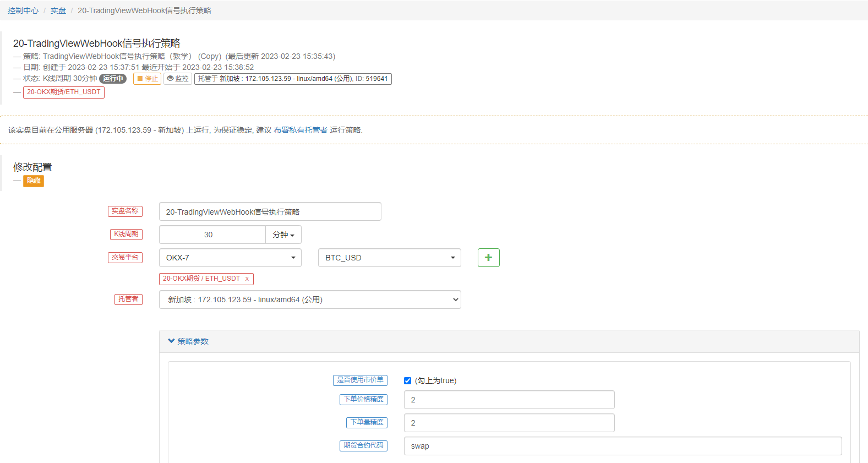Screen dimensions: 868x463
Task: Click the 运行中 status badge
Action: coord(113,79)
